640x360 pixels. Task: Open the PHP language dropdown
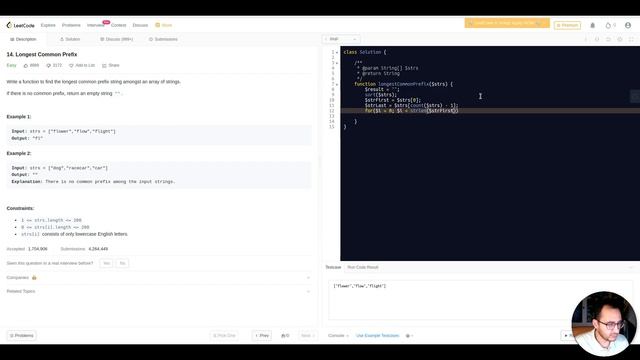click(x=341, y=39)
